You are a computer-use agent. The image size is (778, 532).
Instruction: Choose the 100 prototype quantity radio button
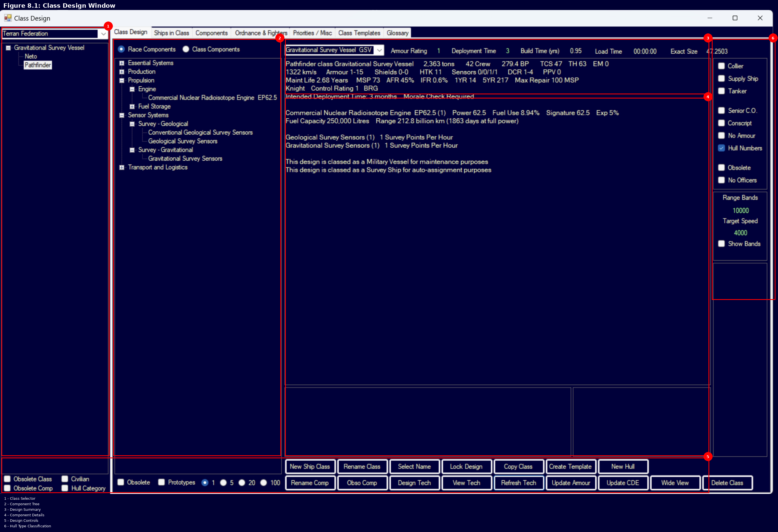[x=265, y=483]
